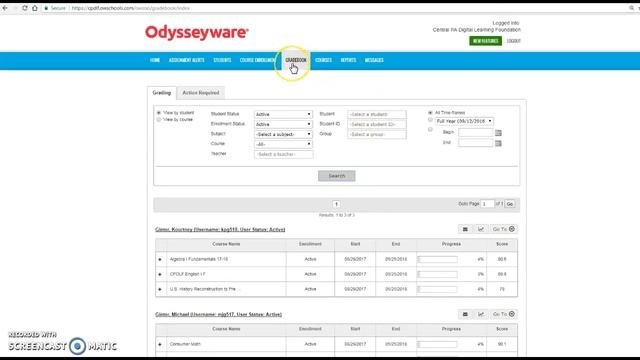Image resolution: width=640 pixels, height=360 pixels.
Task: Switch to the Grading tab
Action: coord(162,93)
